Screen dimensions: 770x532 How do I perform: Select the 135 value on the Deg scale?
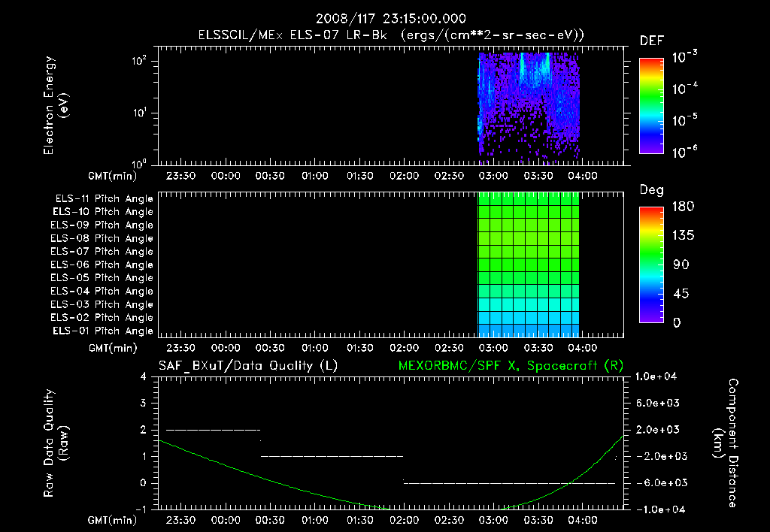coord(683,236)
